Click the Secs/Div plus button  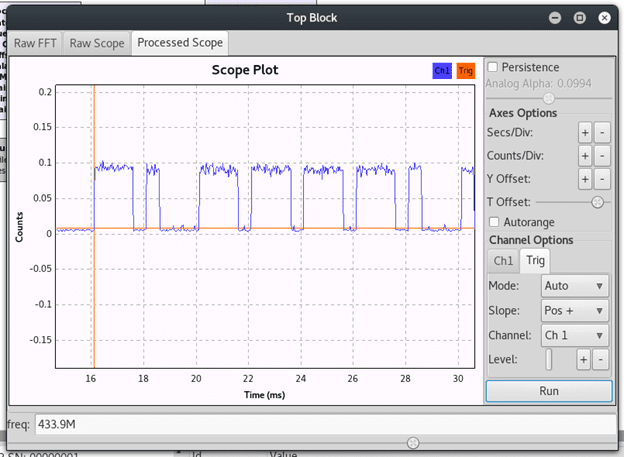pyautogui.click(x=584, y=132)
